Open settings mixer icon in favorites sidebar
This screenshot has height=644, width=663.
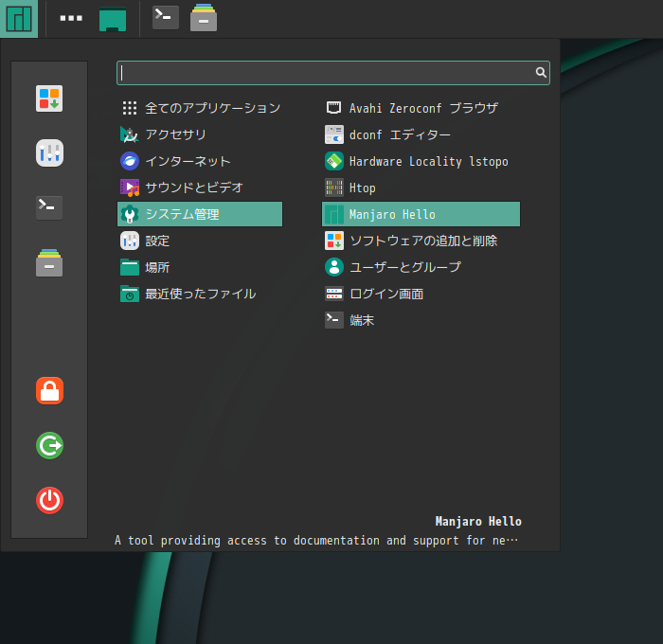(x=49, y=152)
